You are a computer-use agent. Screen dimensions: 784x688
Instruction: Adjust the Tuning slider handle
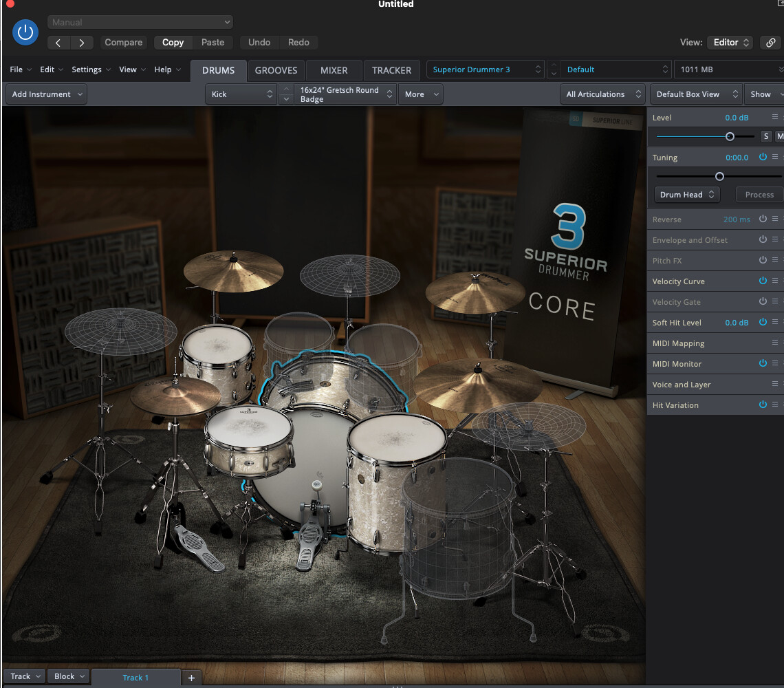click(719, 176)
